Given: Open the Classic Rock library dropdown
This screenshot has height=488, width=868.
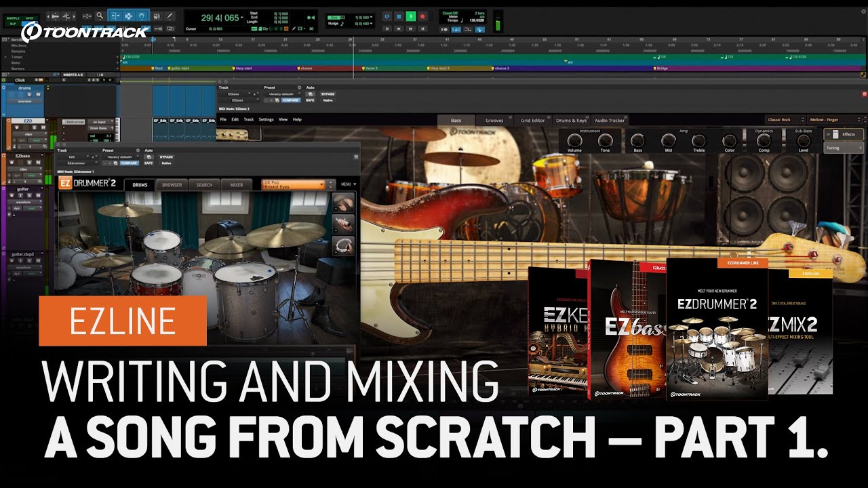Looking at the screenshot, I should pos(785,119).
